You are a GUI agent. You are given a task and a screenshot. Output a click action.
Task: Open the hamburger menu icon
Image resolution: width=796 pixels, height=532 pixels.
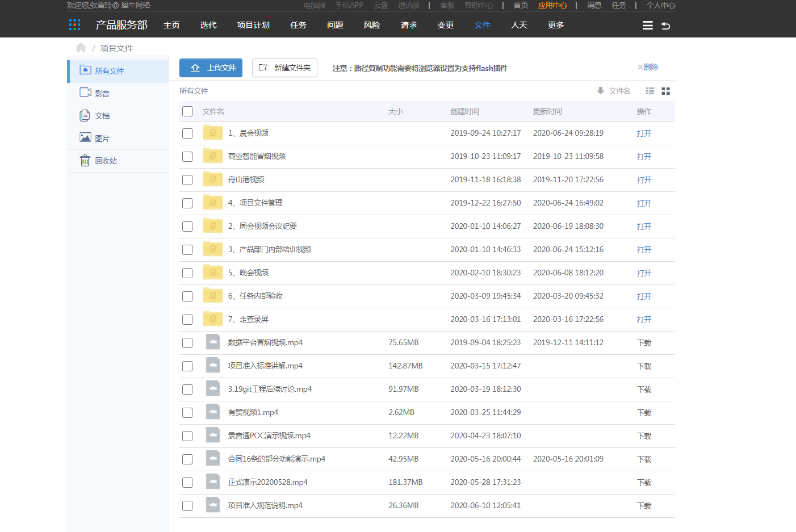647,26
